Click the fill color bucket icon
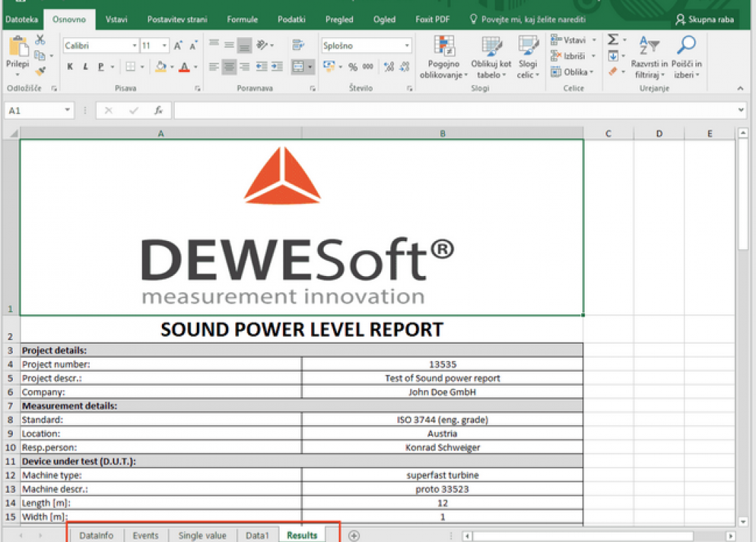Screen dimensions: 756x542 161,66
